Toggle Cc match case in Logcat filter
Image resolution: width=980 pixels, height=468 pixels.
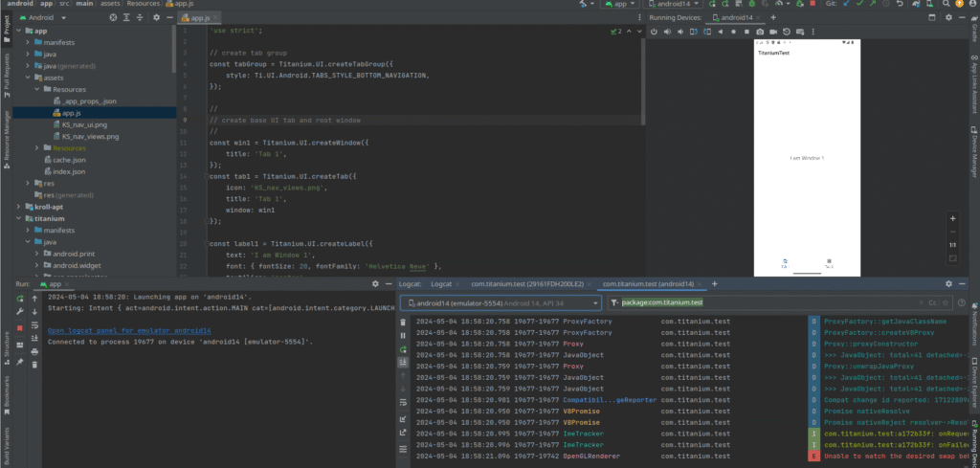click(x=931, y=302)
